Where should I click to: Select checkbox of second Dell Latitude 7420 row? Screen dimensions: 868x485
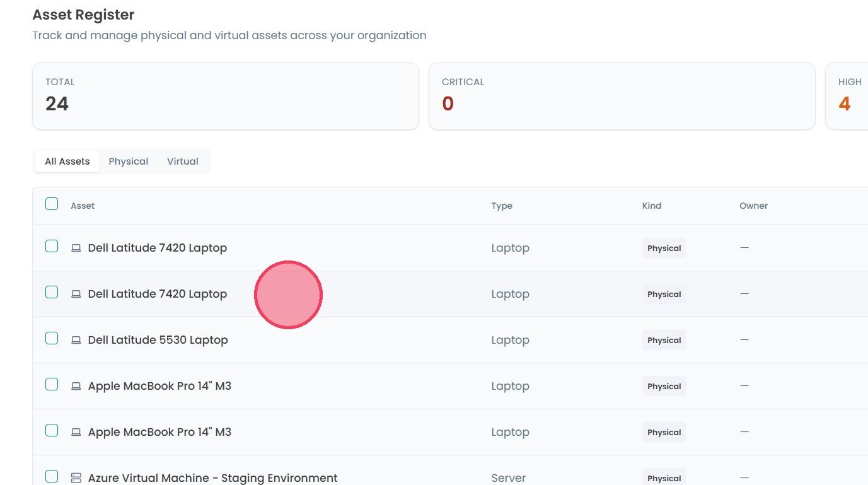click(52, 292)
